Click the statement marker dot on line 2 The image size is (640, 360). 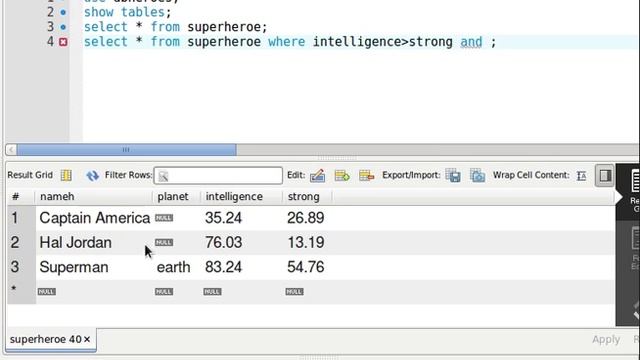[63, 12]
